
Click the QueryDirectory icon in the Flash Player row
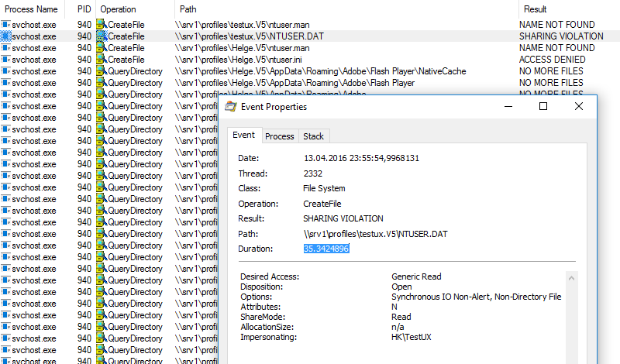pos(101,83)
